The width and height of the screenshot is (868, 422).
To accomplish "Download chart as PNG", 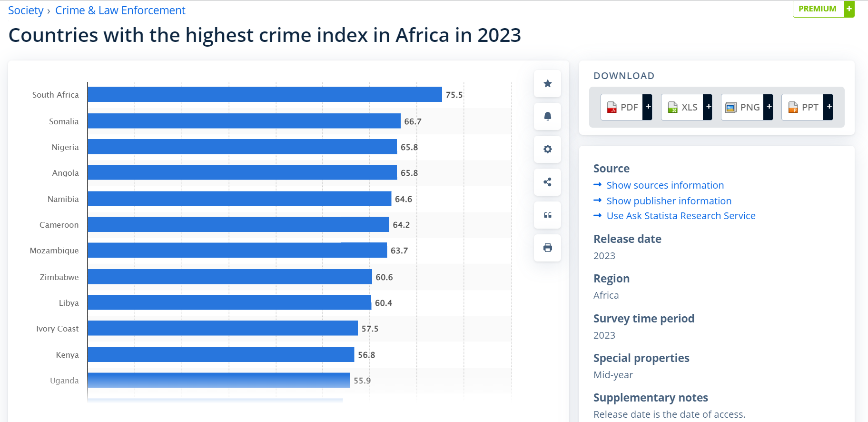I will pyautogui.click(x=746, y=107).
